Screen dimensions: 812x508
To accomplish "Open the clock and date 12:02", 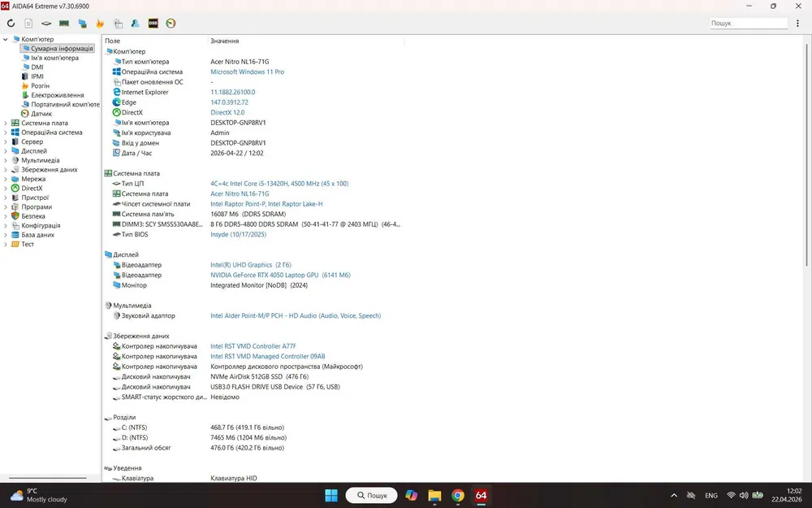I will (787, 495).
